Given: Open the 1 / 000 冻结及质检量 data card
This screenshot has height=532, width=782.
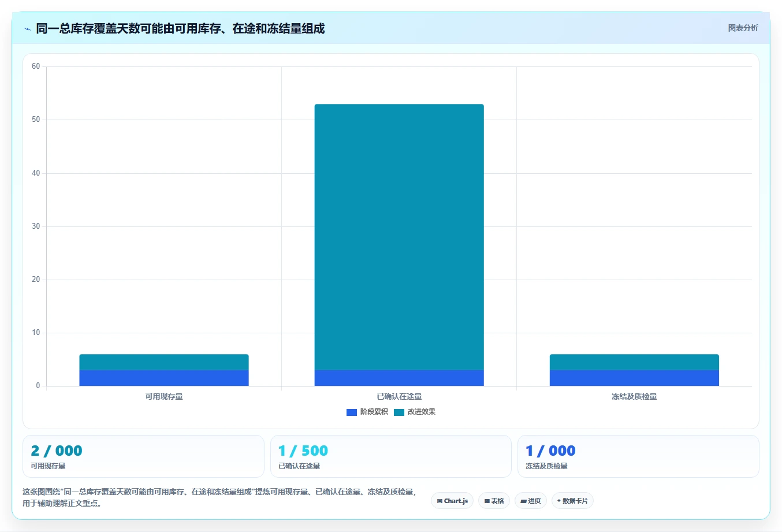Looking at the screenshot, I should 638,456.
